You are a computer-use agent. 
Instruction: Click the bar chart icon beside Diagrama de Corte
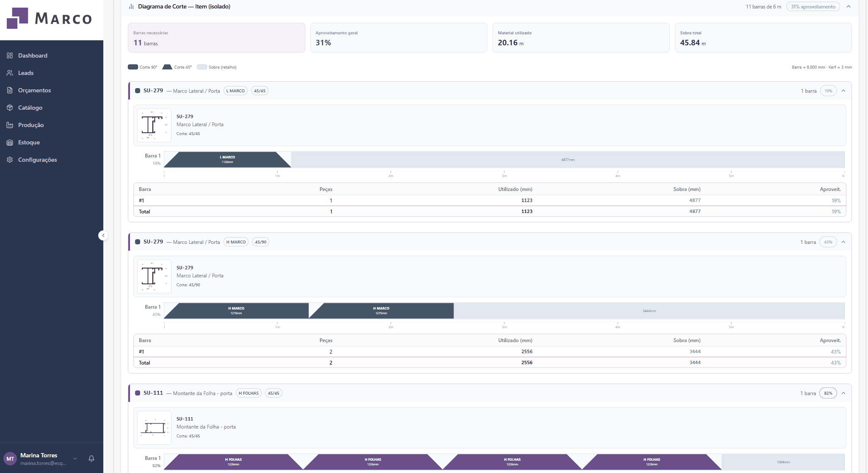point(131,6)
